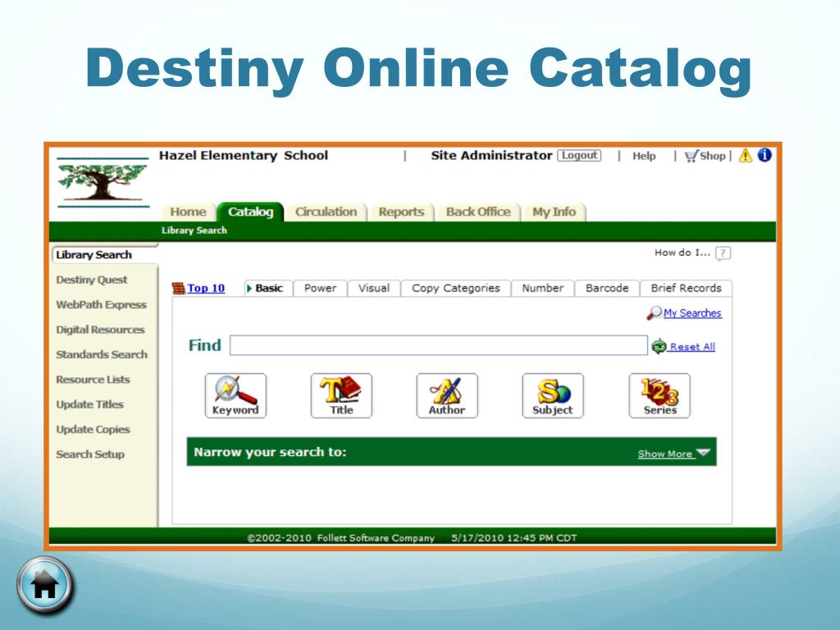Screen dimensions: 840x630
Task: Open WebPath Express in the sidebar
Action: (101, 304)
